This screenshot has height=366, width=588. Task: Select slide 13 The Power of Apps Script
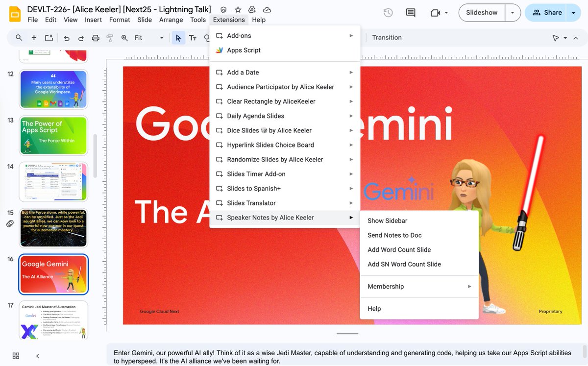point(53,135)
